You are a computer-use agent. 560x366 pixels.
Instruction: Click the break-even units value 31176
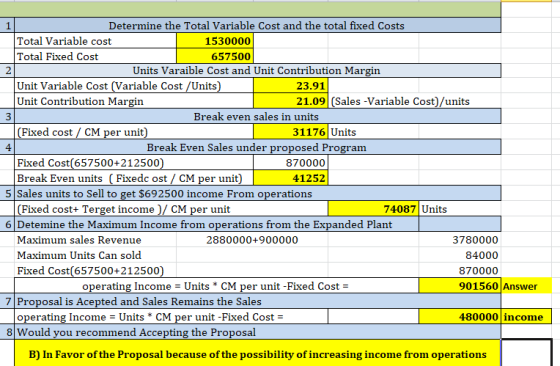291,132
